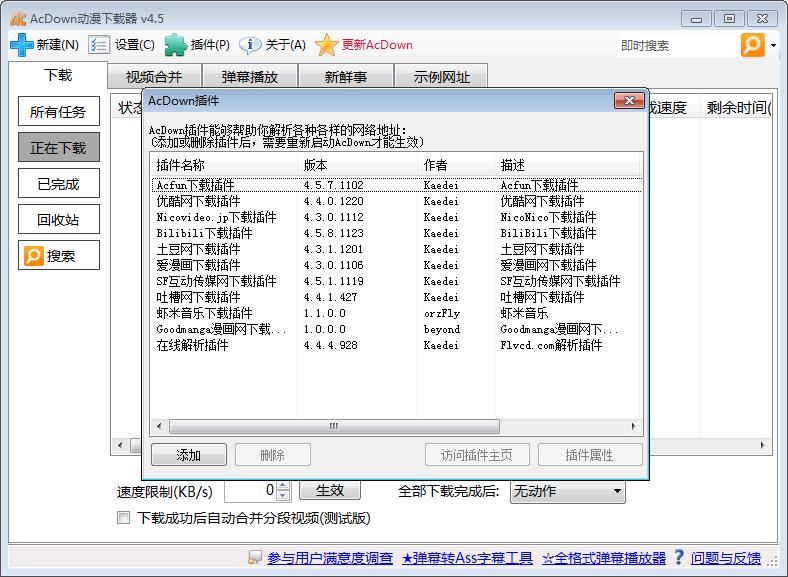
Task: Click the 添加 button in plugin dialog
Action: click(189, 455)
